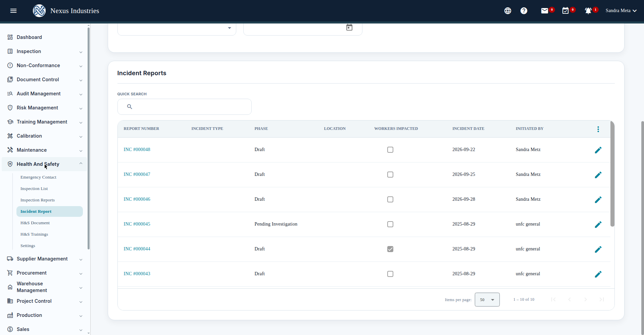Click the Nexus Industries logo

coord(39,11)
